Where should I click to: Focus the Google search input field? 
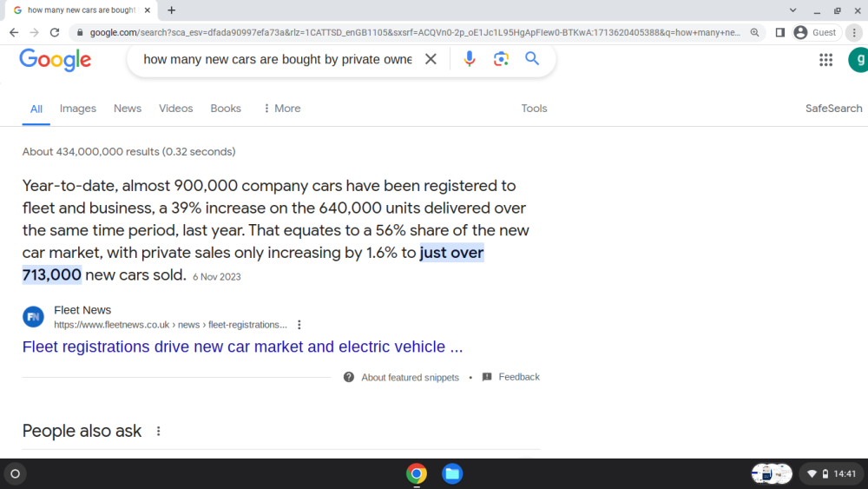click(x=278, y=59)
